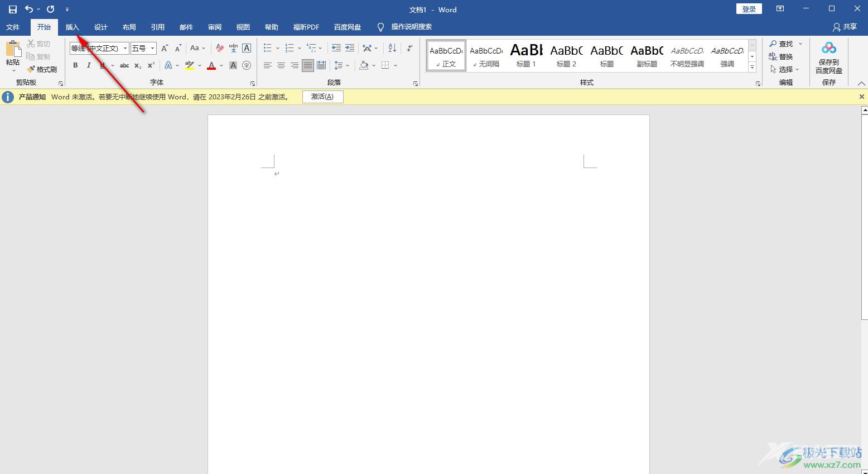The height and width of the screenshot is (474, 868).
Task: Click the 激活 Activate button
Action: pyautogui.click(x=322, y=97)
